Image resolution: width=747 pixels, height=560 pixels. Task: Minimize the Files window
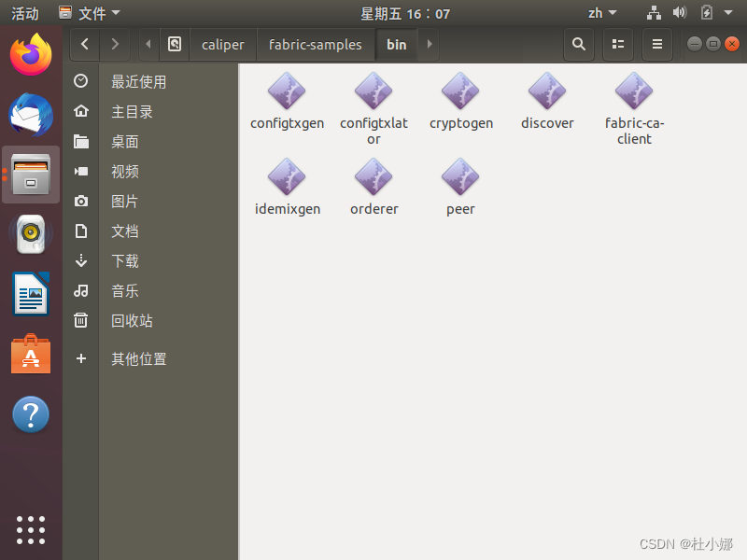tap(694, 44)
